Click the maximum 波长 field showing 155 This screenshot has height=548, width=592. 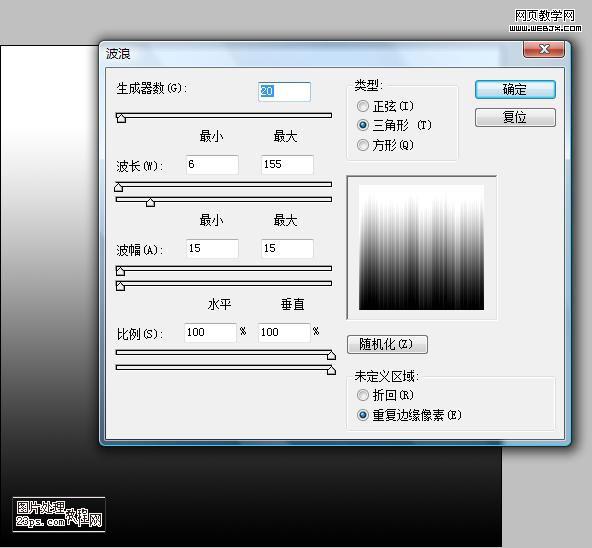(x=287, y=165)
